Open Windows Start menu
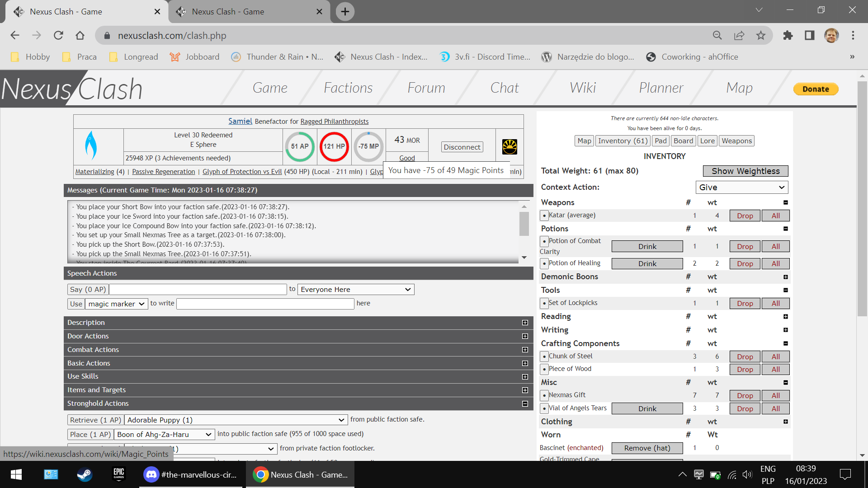The height and width of the screenshot is (488, 868). (16, 474)
